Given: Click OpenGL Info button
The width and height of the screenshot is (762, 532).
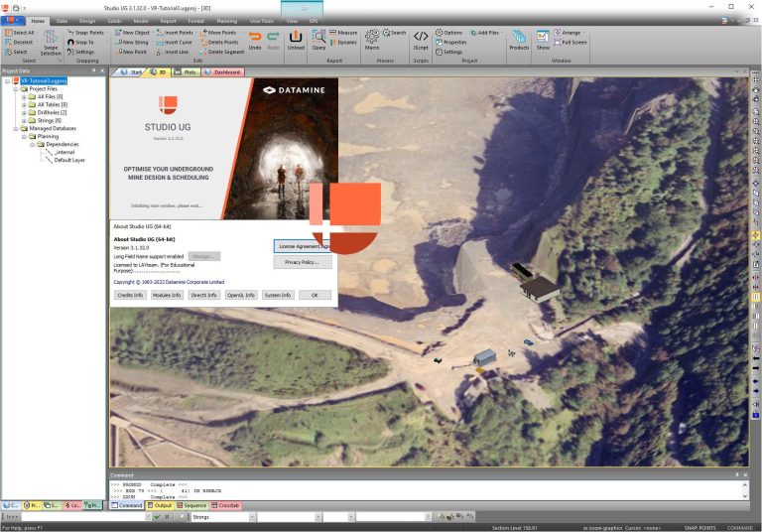Looking at the screenshot, I should [240, 295].
